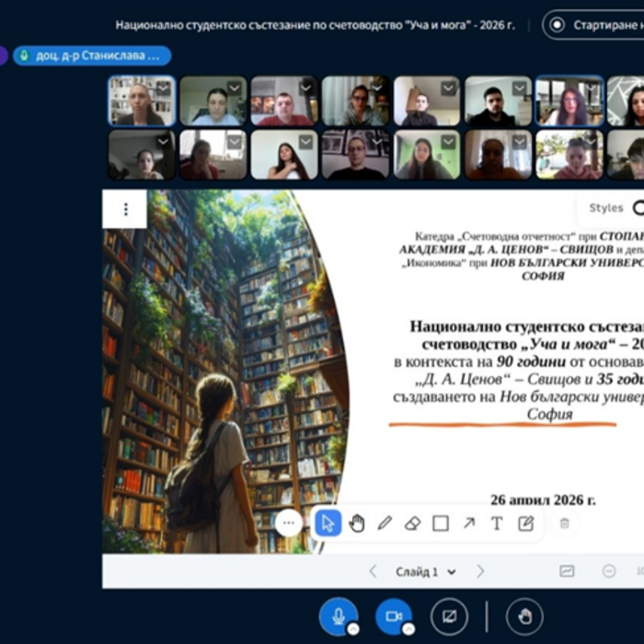Screen dimensions: 644x644
Task: Click the room title Национално студентско състезание
Action: (315, 25)
